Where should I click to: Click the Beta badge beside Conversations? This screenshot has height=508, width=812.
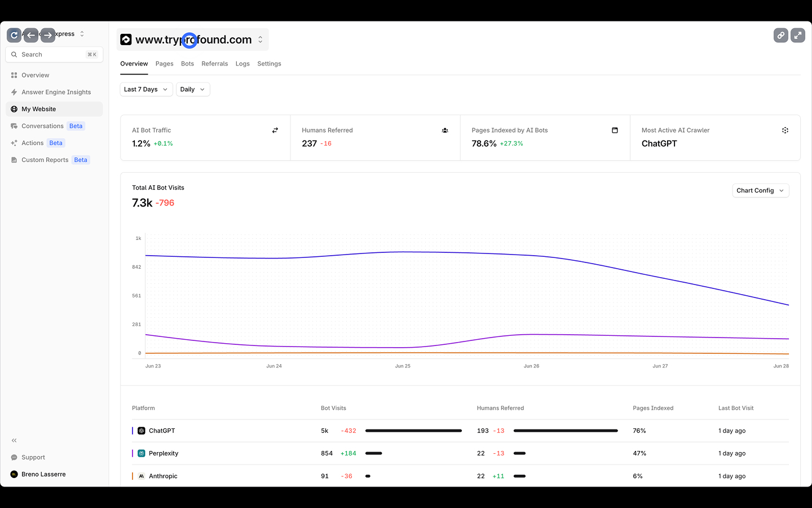coord(76,126)
